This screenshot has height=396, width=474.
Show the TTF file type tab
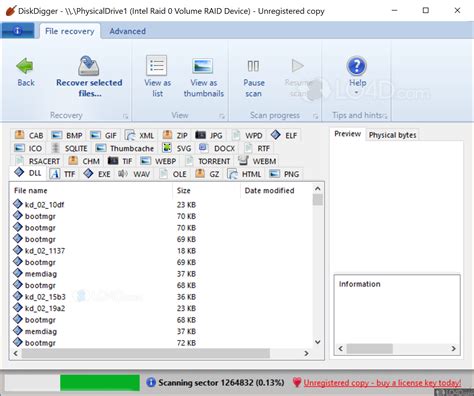tap(63, 174)
